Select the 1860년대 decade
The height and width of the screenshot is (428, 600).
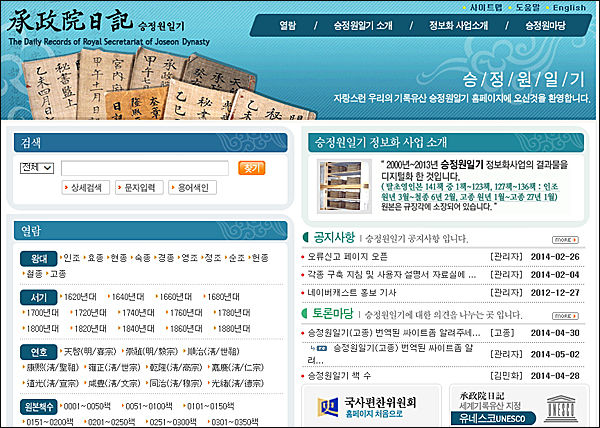click(x=186, y=329)
